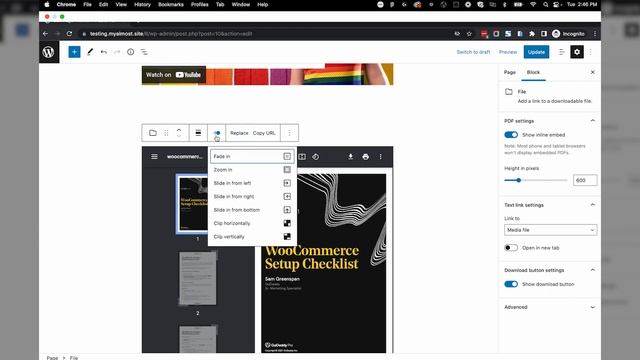Open PDF viewer more actions dots

380,156
